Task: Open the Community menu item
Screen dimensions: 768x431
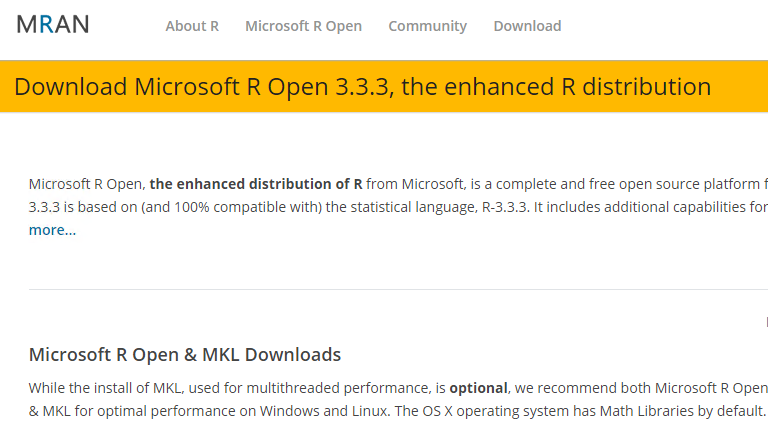Action: tap(427, 26)
